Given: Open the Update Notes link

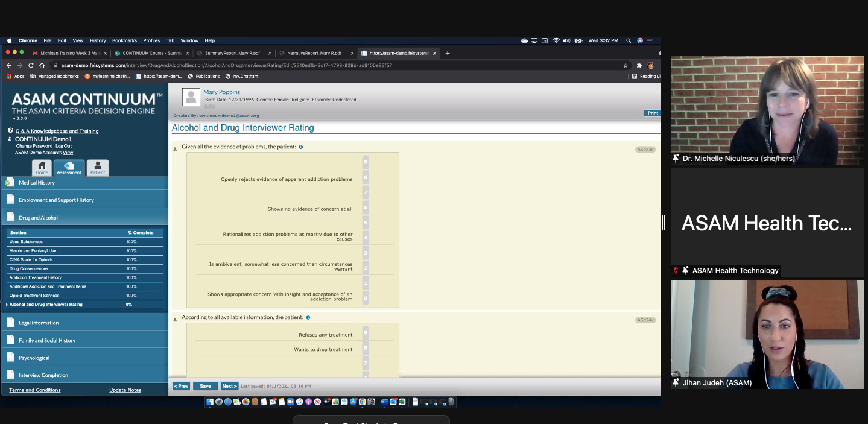Looking at the screenshot, I should coord(125,390).
